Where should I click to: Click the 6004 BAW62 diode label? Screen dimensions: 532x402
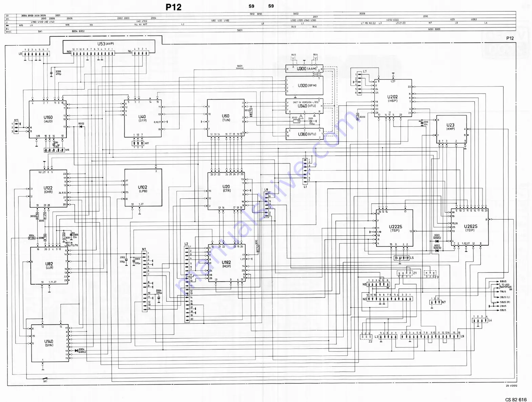click(82, 350)
